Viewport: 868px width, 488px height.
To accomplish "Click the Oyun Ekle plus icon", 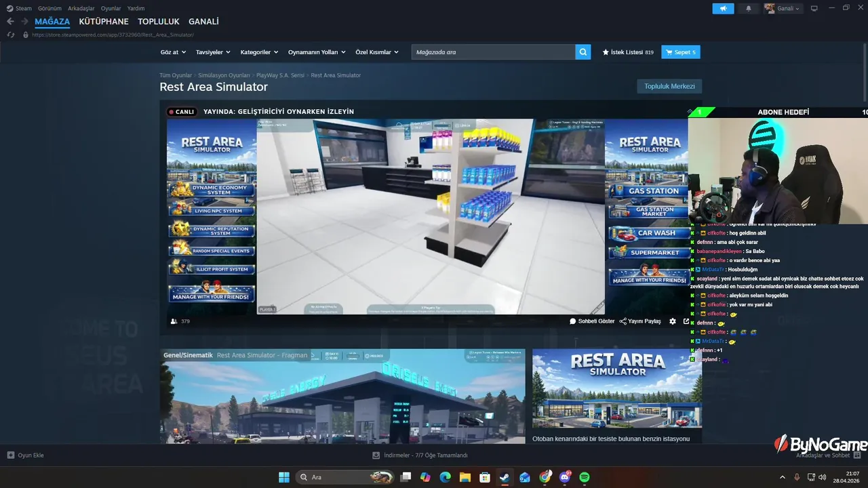I will 10,455.
